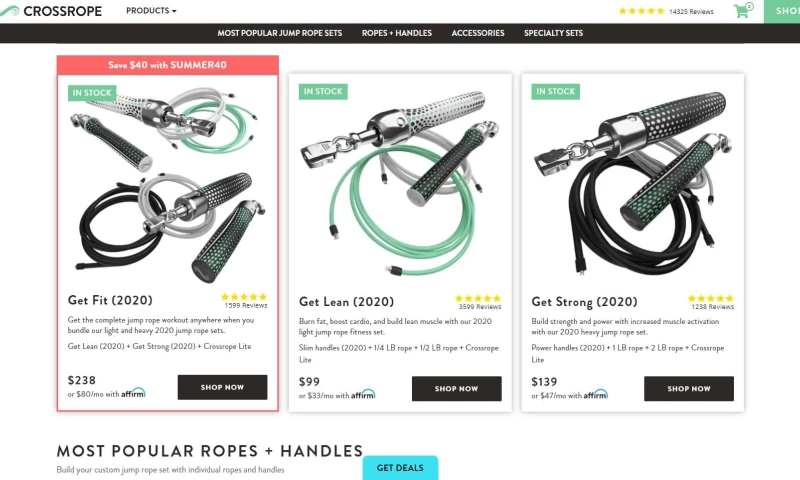Viewport: 800px width, 480px height.
Task: Go to Ropes + Handles section
Action: coord(397,33)
